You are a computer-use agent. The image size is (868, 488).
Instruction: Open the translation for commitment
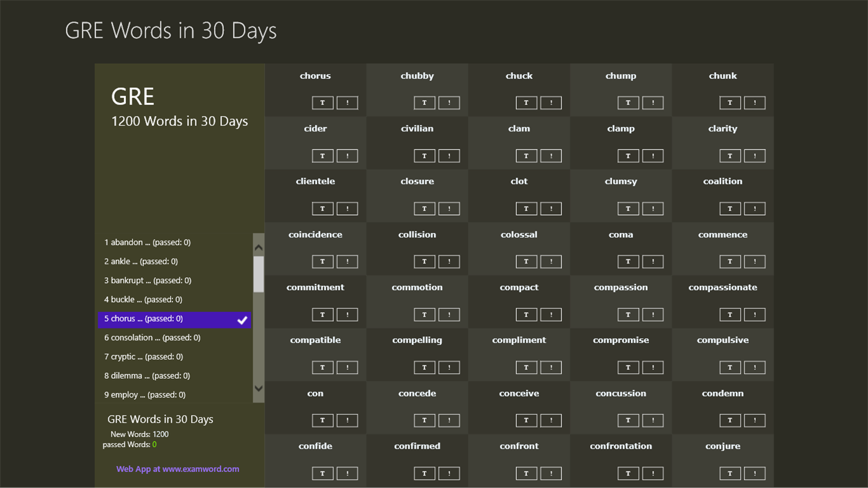tap(323, 314)
